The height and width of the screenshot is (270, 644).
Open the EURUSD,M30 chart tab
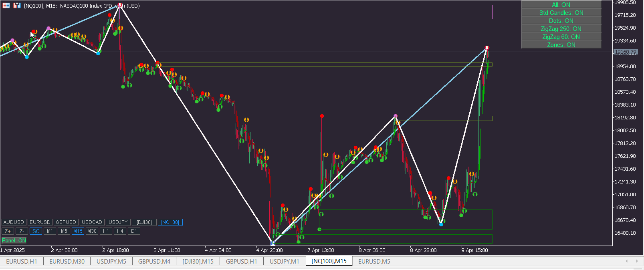click(x=67, y=261)
